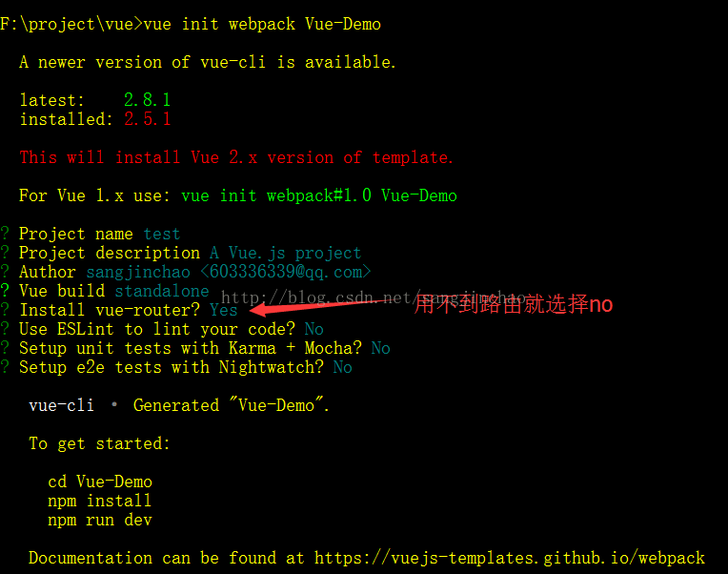The height and width of the screenshot is (574, 728).
Task: Click the question mark before Vue build
Action: [x=5, y=291]
